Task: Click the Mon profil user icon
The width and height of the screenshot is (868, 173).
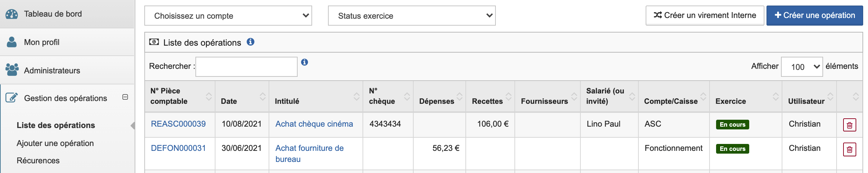Action: (12, 42)
